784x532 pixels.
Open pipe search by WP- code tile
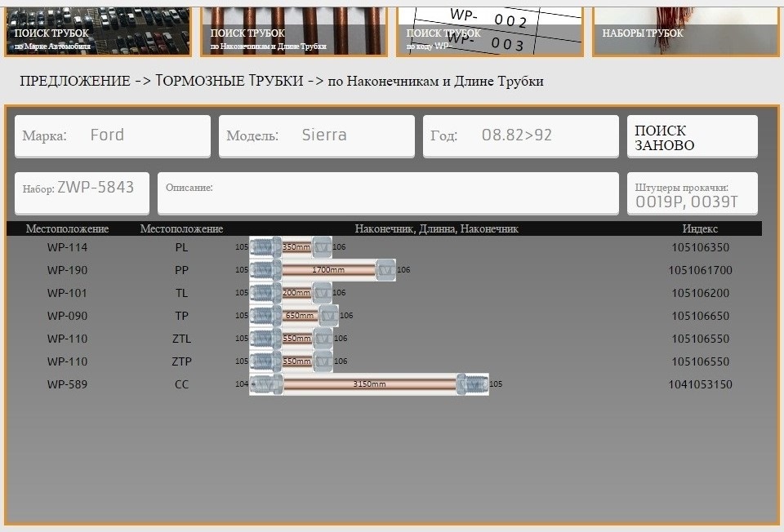pyautogui.click(x=490, y=31)
